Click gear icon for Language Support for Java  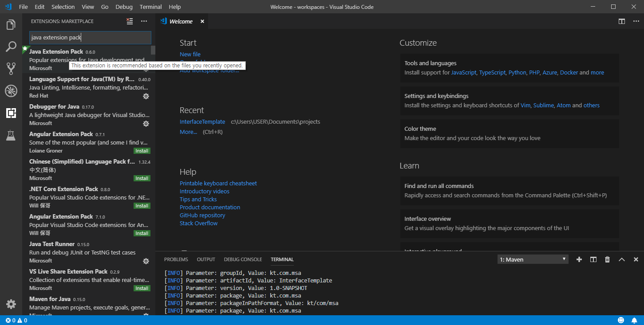[146, 96]
